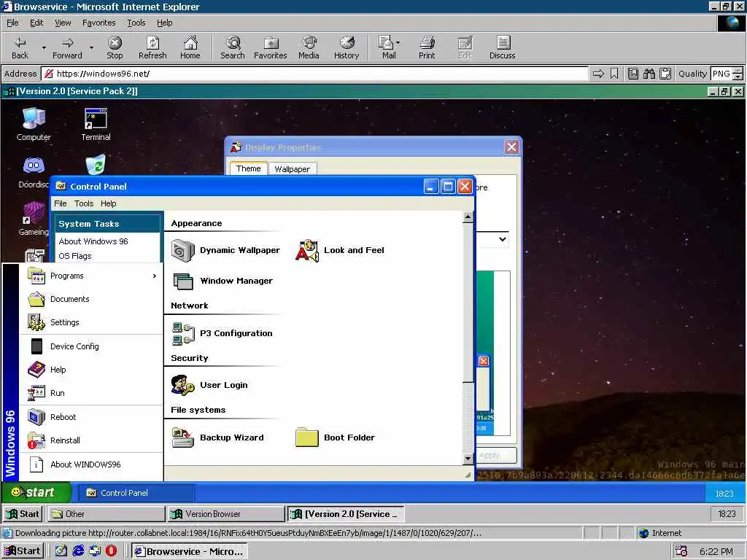747x560 pixels.
Task: Click Version Browser taskbar button
Action: coord(226,514)
